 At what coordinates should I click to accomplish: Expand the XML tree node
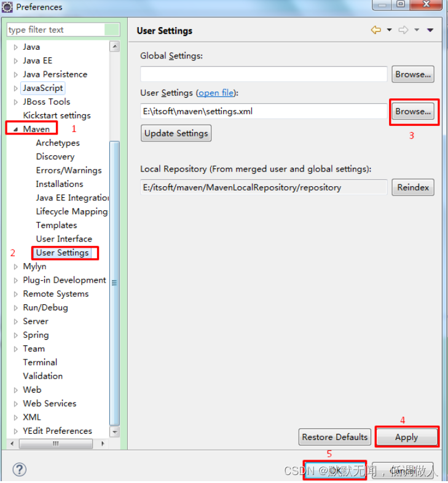coord(16,418)
